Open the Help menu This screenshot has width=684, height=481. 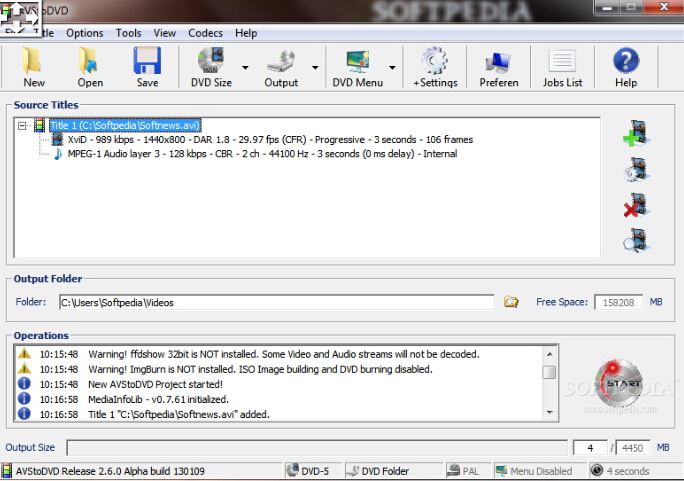coord(246,33)
